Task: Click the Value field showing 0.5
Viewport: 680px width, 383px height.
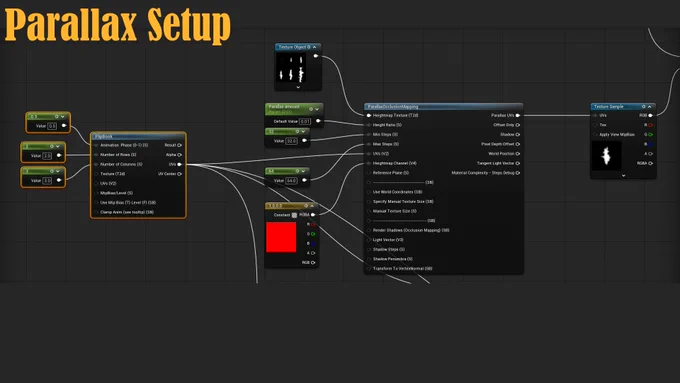Action: 52,126
